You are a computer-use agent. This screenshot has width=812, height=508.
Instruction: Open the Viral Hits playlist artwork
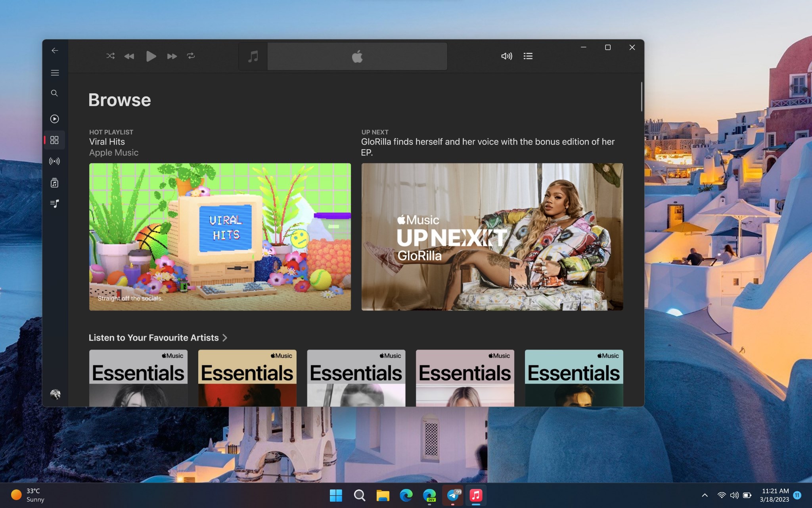(x=220, y=237)
